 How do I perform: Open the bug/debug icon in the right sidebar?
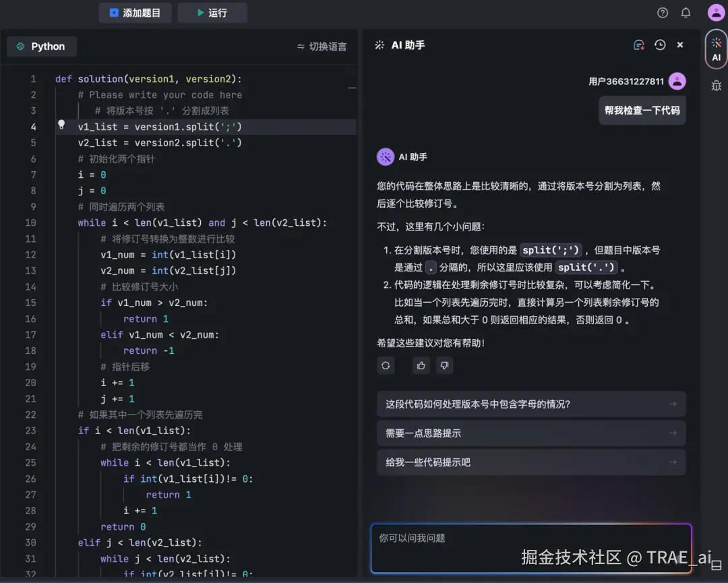(x=716, y=86)
